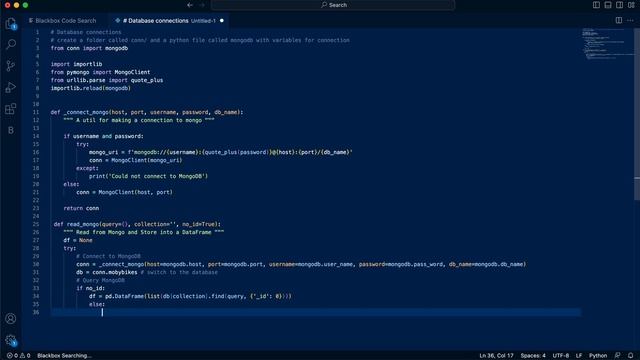The image size is (640, 360).
Task: Change indentation via Spaces: 4
Action: pos(533,356)
